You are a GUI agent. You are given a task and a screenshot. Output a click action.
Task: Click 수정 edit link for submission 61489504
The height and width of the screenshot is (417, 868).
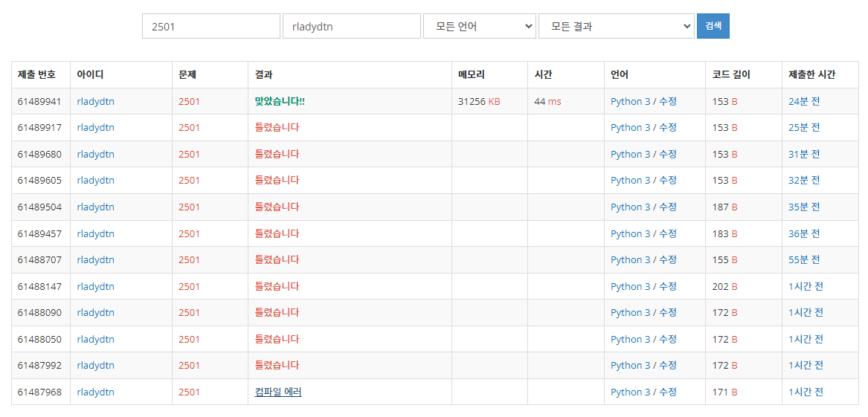(668, 207)
